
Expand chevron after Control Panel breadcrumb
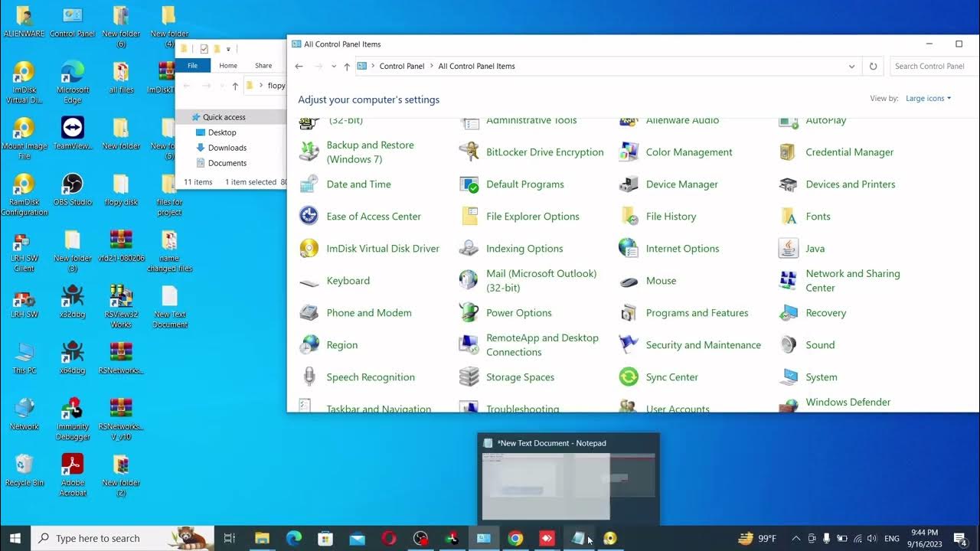(x=431, y=67)
